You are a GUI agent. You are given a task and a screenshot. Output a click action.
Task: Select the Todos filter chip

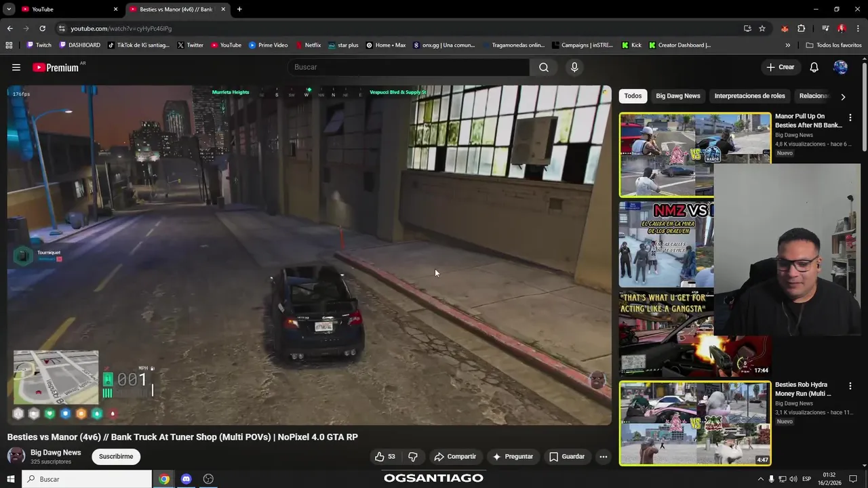point(633,96)
